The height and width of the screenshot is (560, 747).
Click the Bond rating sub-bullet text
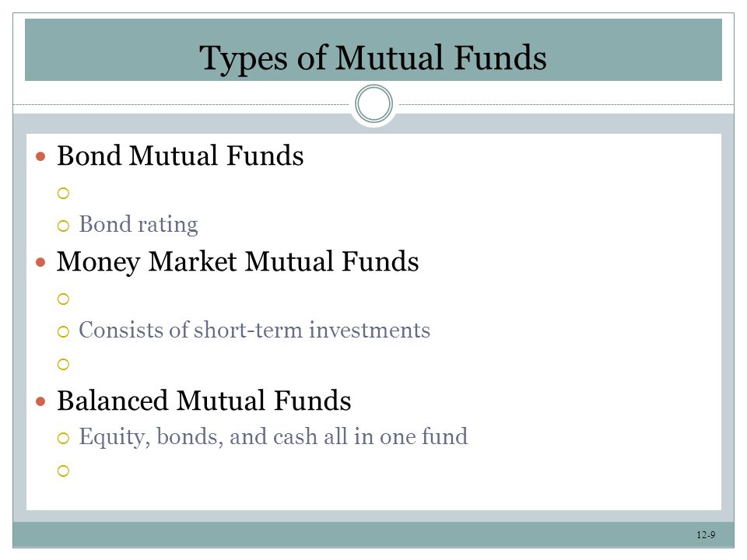pyautogui.click(x=139, y=225)
